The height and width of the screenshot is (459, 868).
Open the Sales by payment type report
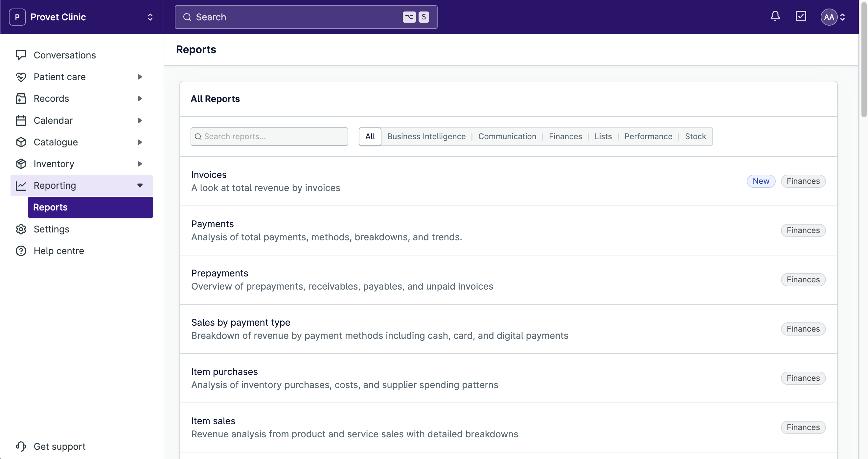point(240,322)
